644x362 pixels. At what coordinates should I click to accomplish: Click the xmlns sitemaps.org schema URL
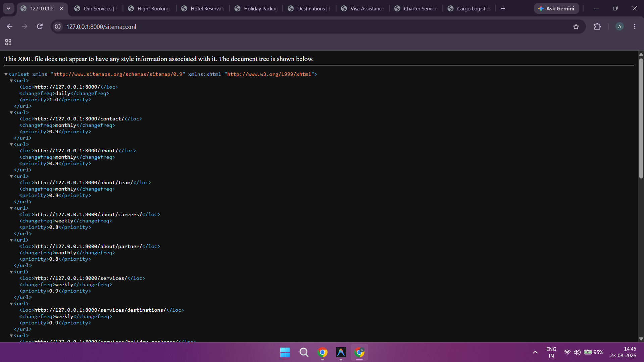pos(118,74)
